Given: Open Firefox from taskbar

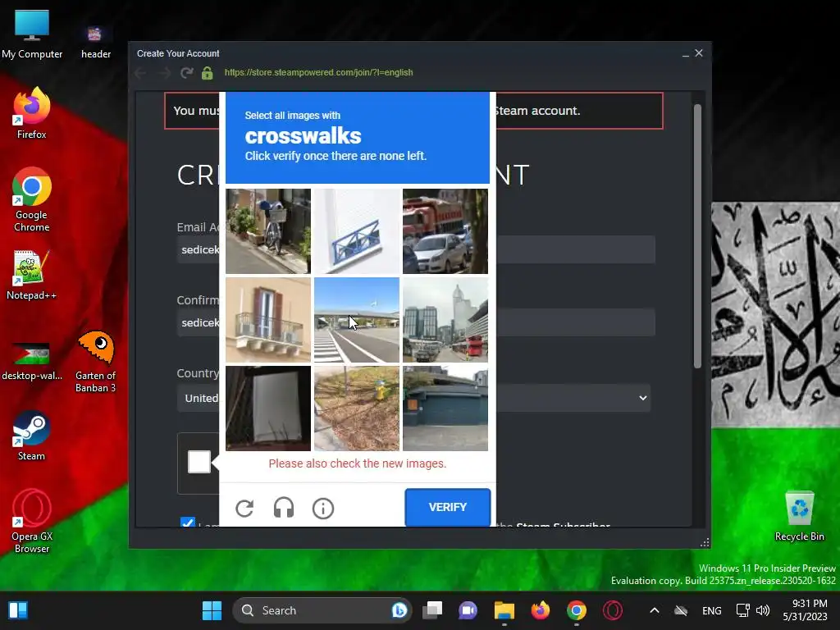Looking at the screenshot, I should tap(540, 610).
